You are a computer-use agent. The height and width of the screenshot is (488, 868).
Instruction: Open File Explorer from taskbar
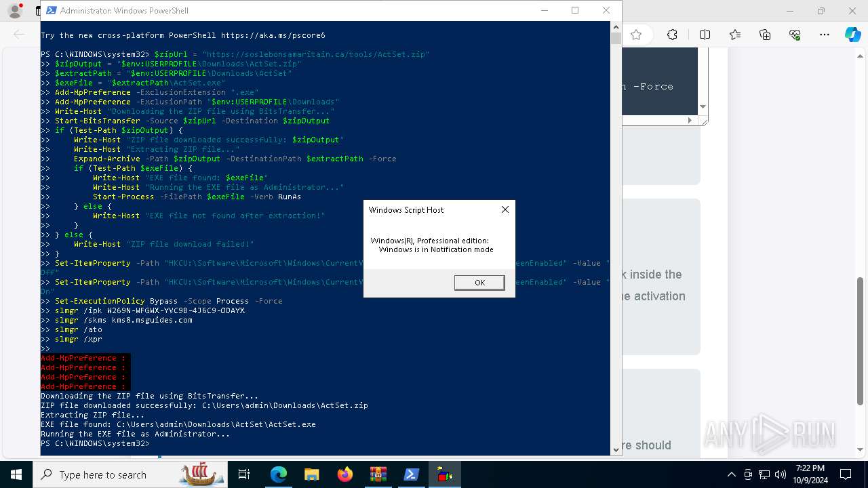click(x=312, y=474)
